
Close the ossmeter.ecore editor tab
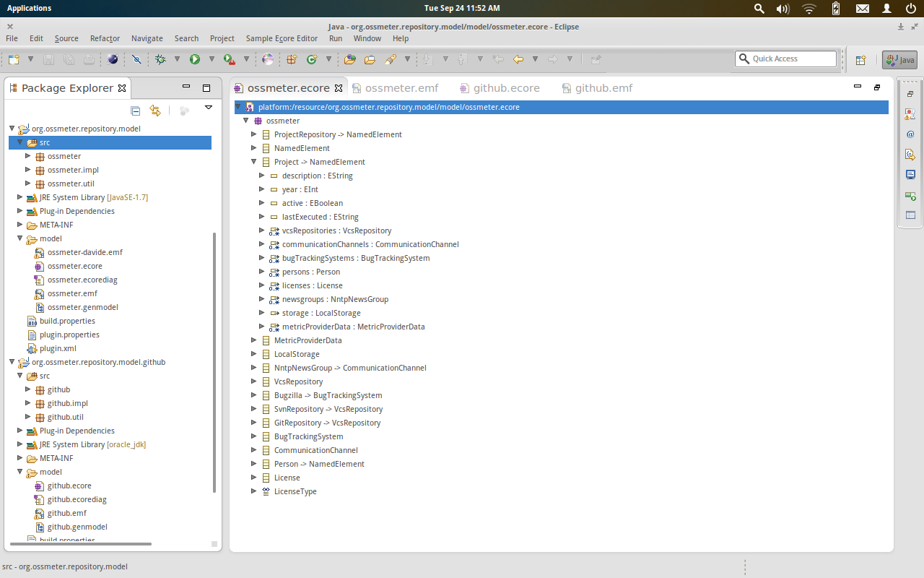338,88
